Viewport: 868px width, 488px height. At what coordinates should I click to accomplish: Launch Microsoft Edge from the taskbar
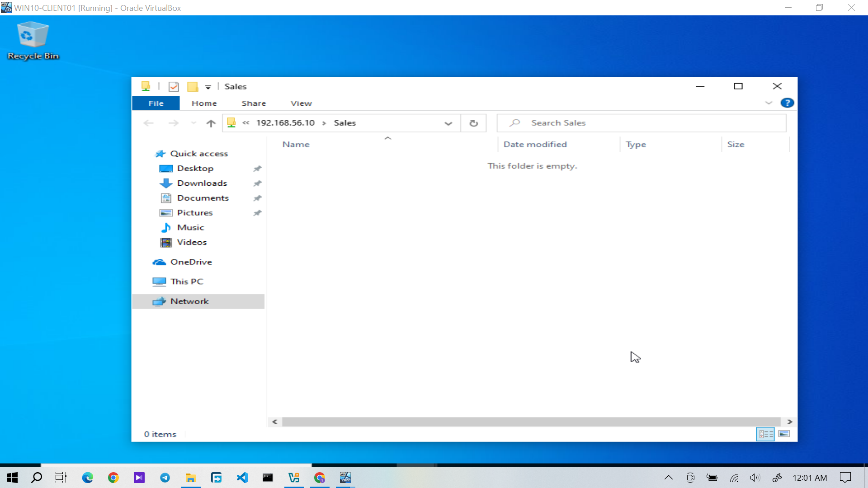88,478
